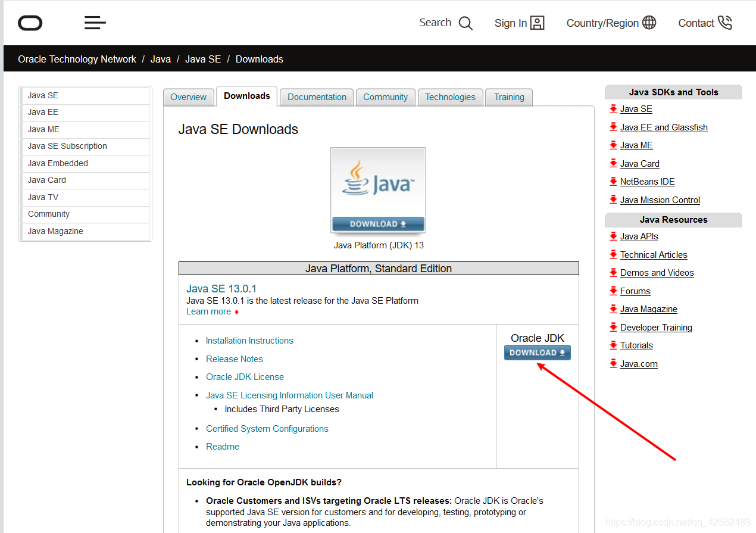
Task: Click the Downloads breadcrumb
Action: click(x=260, y=59)
